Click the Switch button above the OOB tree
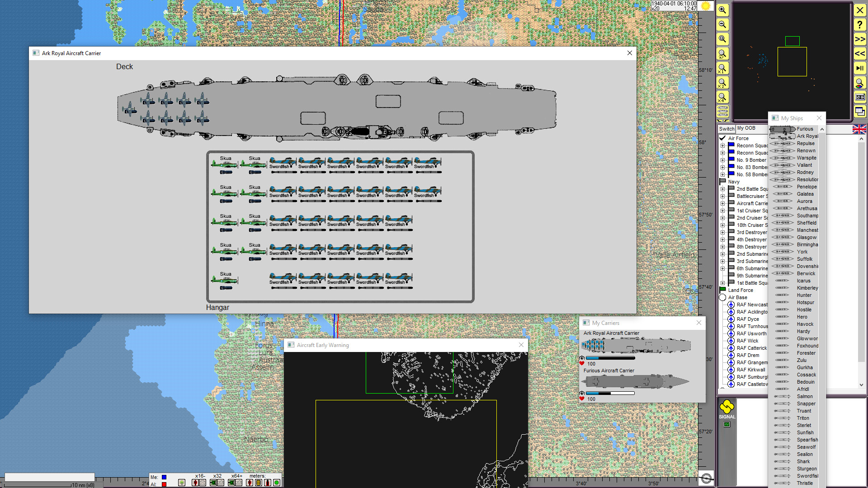Viewport: 868px width, 488px height. (726, 129)
